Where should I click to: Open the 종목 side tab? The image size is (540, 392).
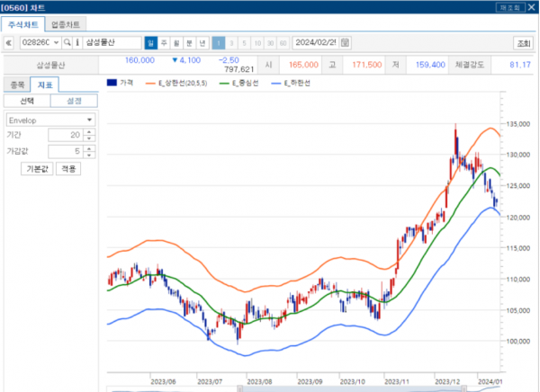[x=17, y=85]
